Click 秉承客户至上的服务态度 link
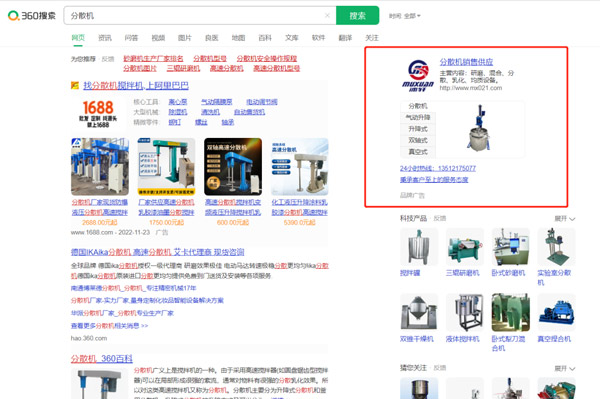600x399 pixels. (x=434, y=180)
